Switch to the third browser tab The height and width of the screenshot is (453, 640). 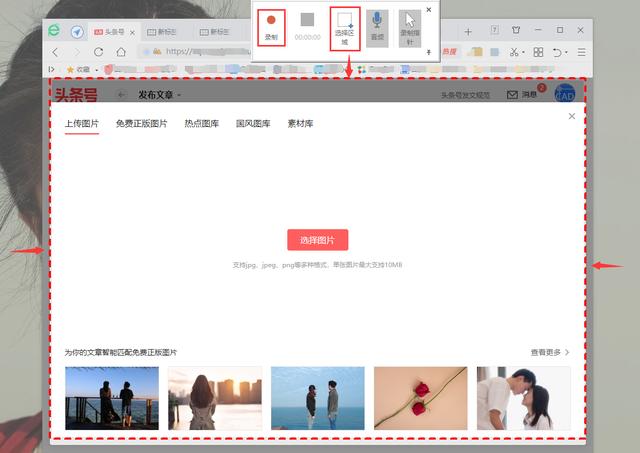point(215,32)
